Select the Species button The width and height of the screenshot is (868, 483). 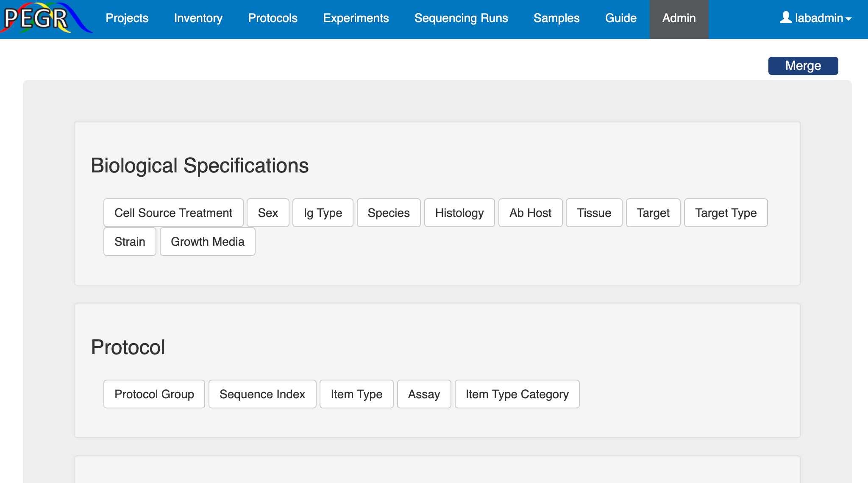388,213
